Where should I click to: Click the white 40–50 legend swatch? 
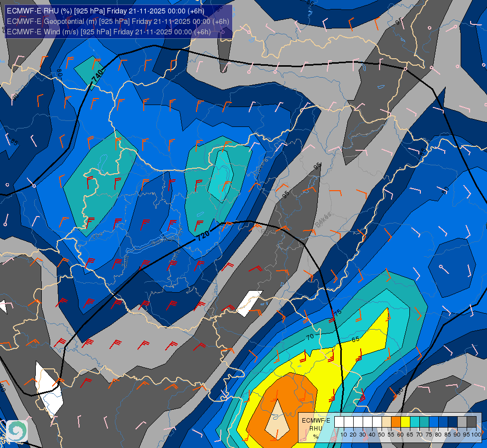pyautogui.click(x=377, y=422)
